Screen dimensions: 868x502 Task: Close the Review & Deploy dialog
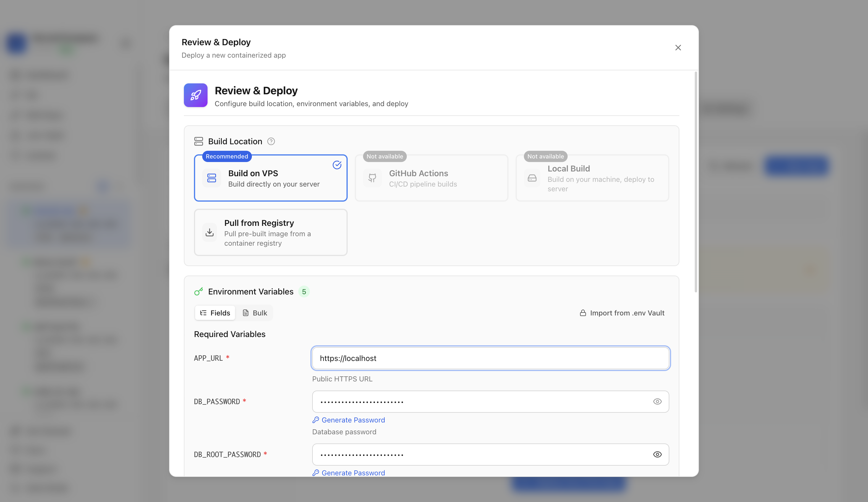click(x=678, y=48)
